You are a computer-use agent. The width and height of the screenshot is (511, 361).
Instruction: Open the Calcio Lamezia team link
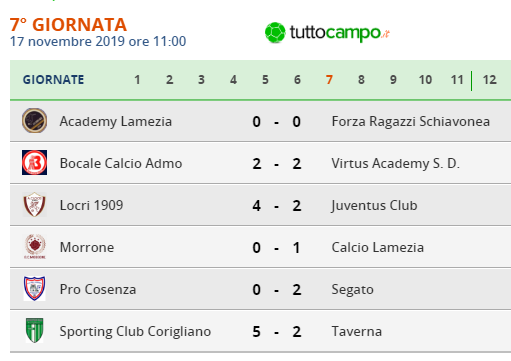378,247
